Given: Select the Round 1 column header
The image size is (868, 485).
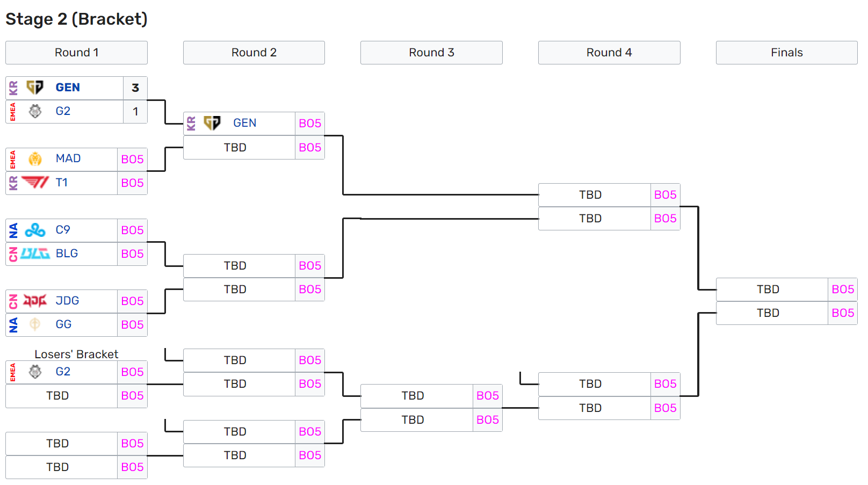Looking at the screenshot, I should coord(76,53).
